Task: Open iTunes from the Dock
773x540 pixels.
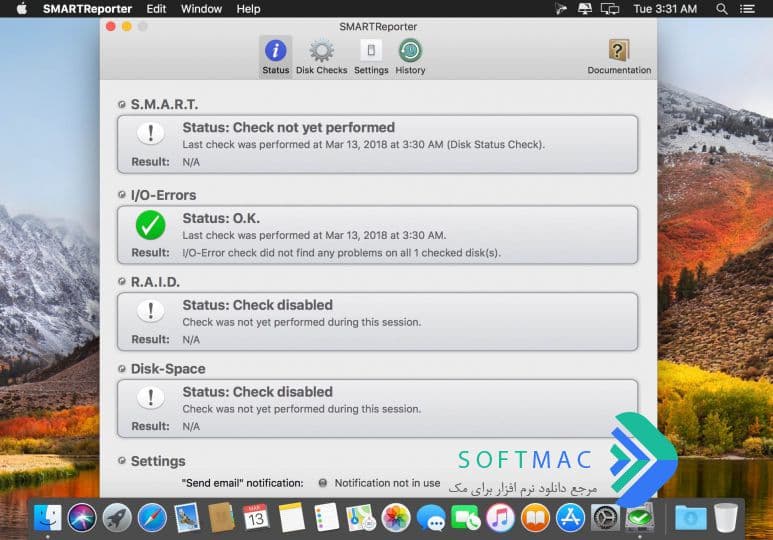Action: pyautogui.click(x=500, y=518)
